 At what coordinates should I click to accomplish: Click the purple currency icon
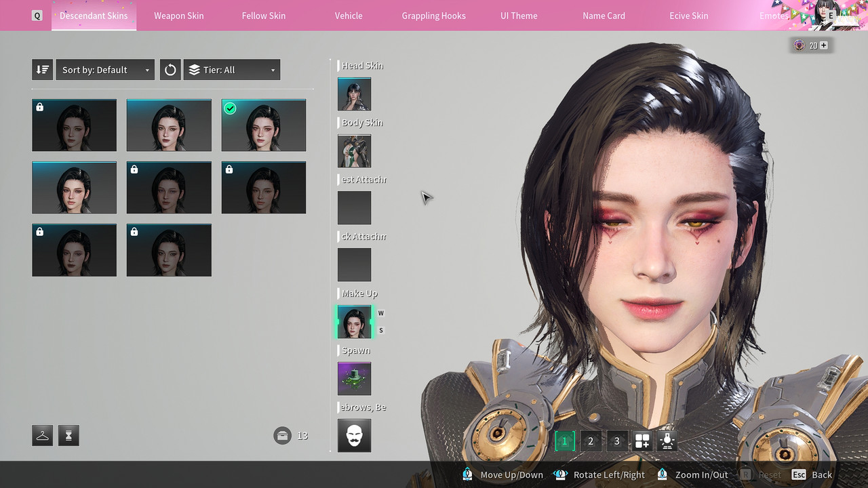tap(800, 45)
